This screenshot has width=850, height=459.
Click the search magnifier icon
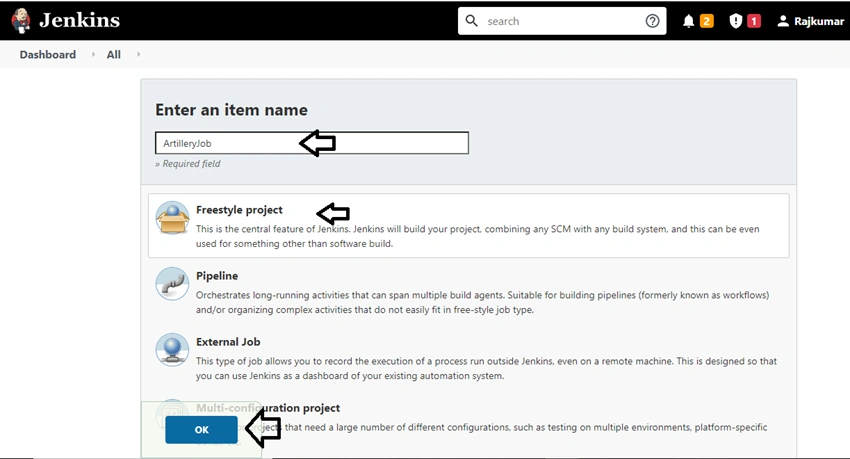point(472,21)
